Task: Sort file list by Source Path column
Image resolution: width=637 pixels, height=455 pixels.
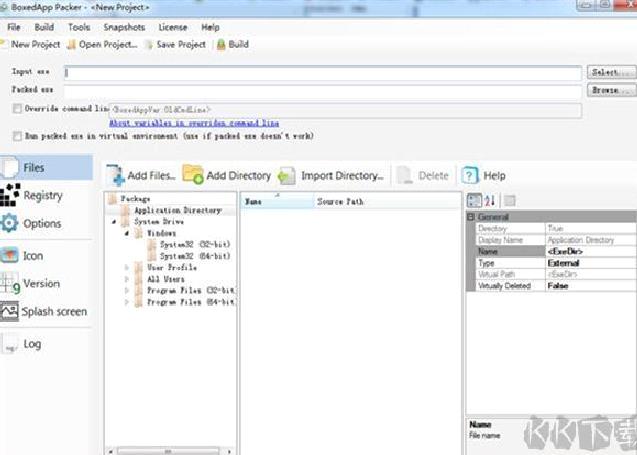Action: [387, 202]
